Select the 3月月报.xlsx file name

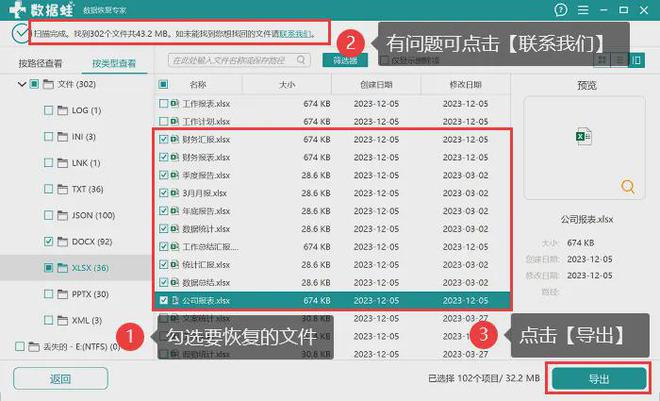[x=205, y=193]
